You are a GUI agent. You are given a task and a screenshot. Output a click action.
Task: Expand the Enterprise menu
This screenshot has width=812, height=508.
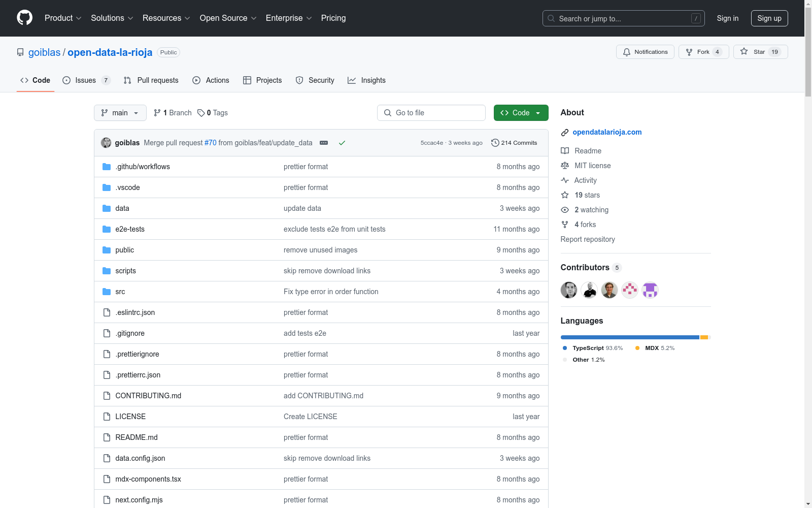tap(289, 18)
